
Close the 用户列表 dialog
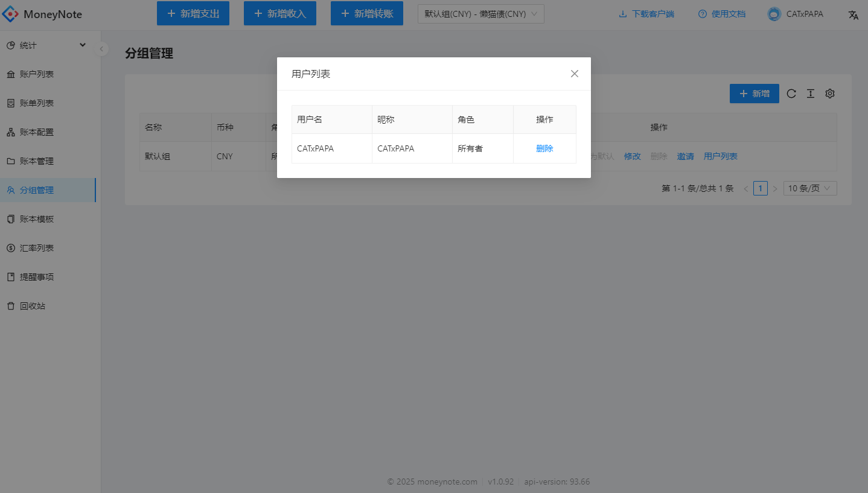pos(575,74)
